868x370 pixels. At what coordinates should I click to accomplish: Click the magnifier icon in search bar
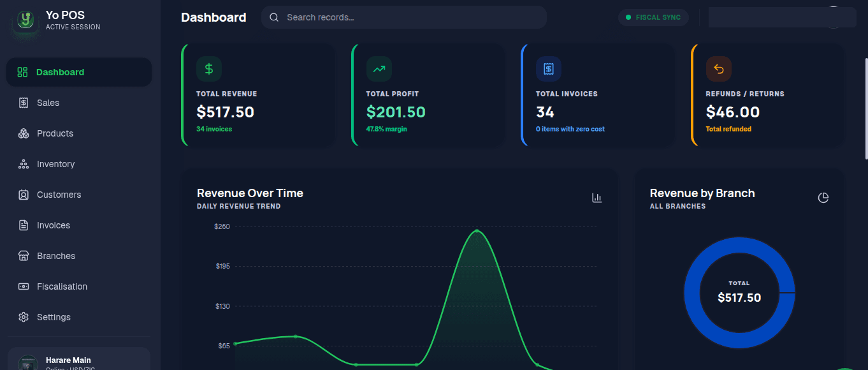click(x=274, y=17)
